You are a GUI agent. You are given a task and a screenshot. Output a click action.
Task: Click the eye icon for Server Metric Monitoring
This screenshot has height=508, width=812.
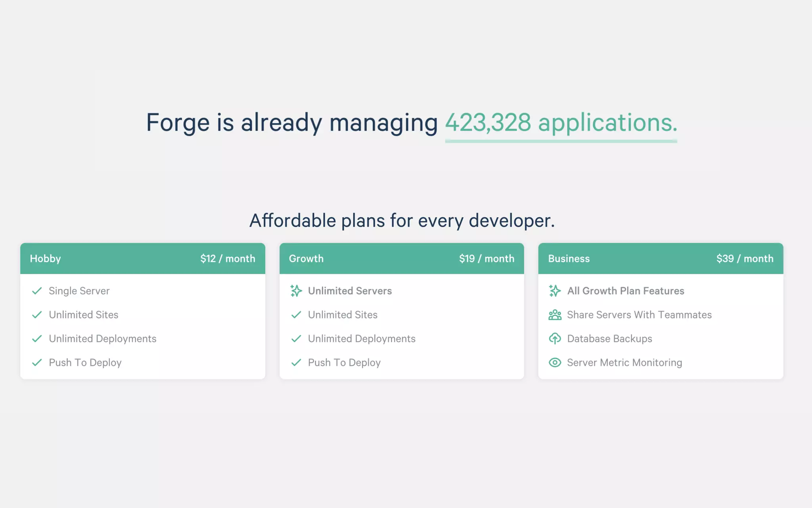coord(555,362)
